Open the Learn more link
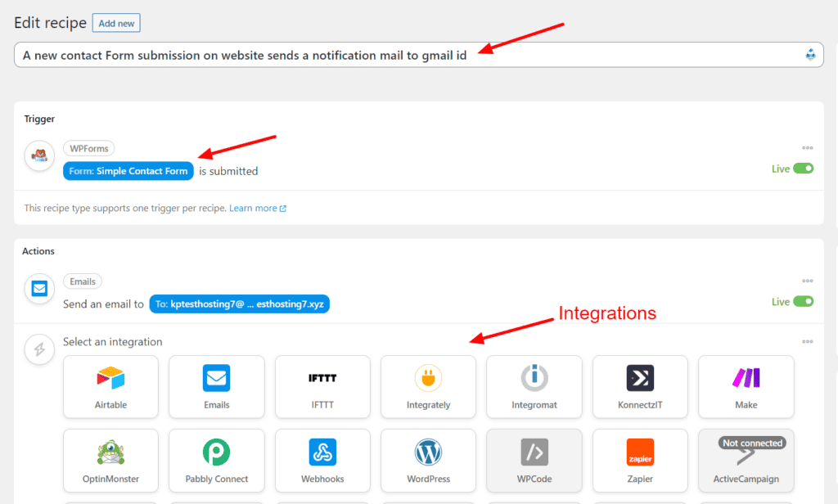Image resolution: width=838 pixels, height=504 pixels. pos(254,208)
